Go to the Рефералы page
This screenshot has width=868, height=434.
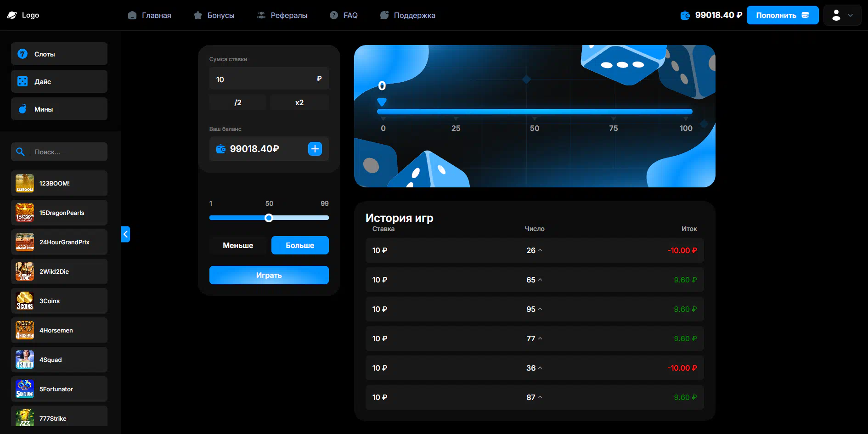[x=282, y=15]
